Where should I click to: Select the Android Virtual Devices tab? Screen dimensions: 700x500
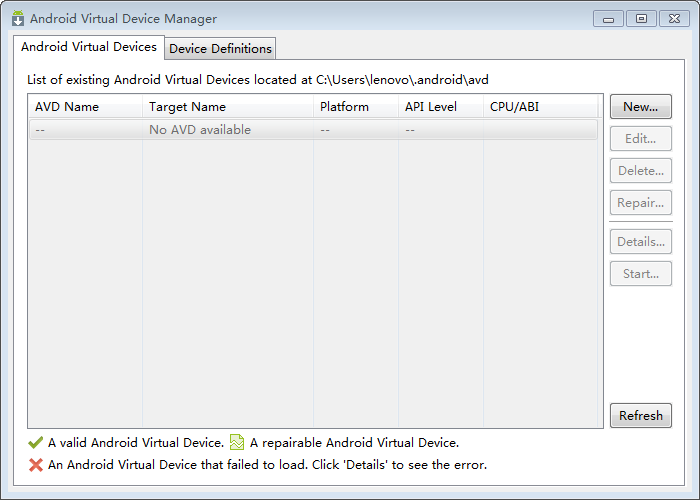tap(89, 47)
